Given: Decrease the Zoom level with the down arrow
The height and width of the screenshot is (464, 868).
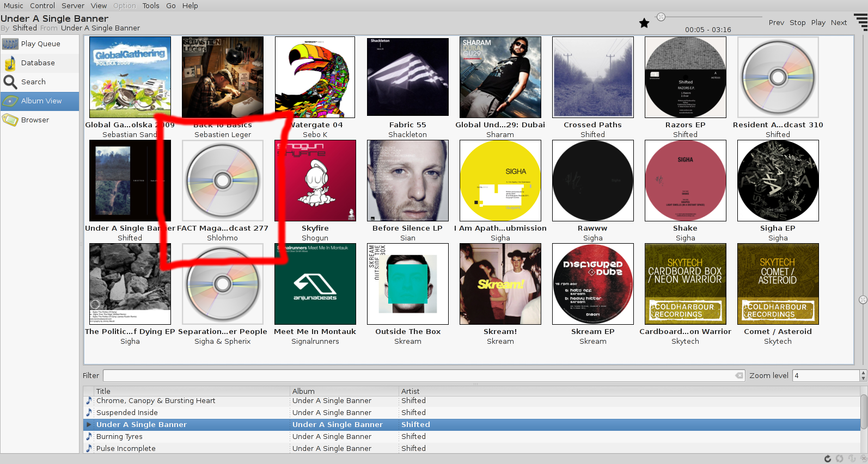Looking at the screenshot, I should 863,378.
